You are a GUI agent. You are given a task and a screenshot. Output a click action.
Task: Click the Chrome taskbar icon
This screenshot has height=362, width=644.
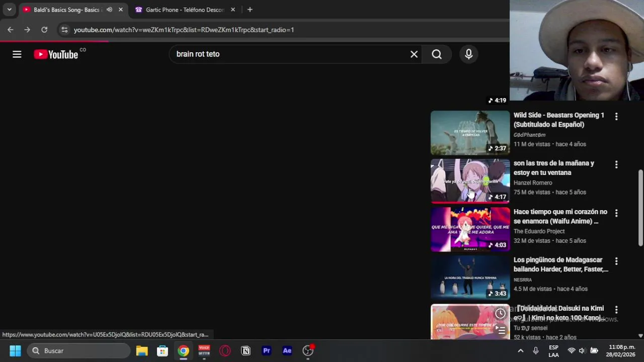click(x=183, y=350)
